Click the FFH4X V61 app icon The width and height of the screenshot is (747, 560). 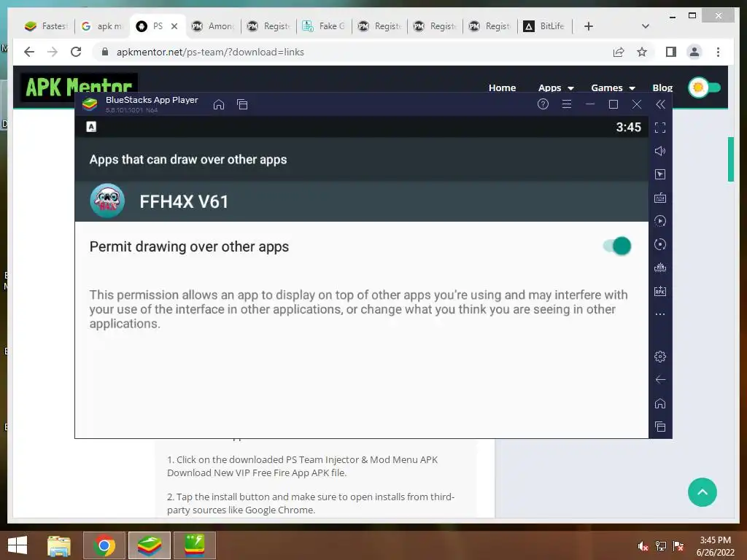[107, 201]
